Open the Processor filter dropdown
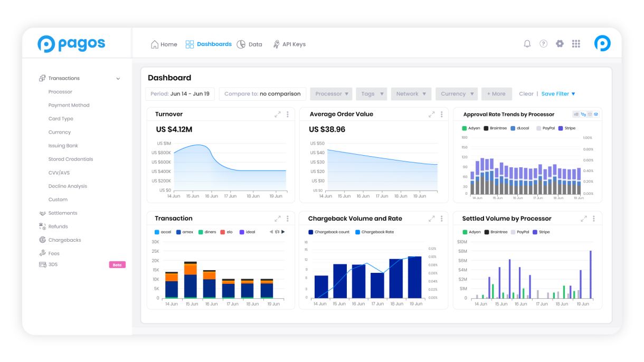644x362 pixels. pyautogui.click(x=331, y=94)
